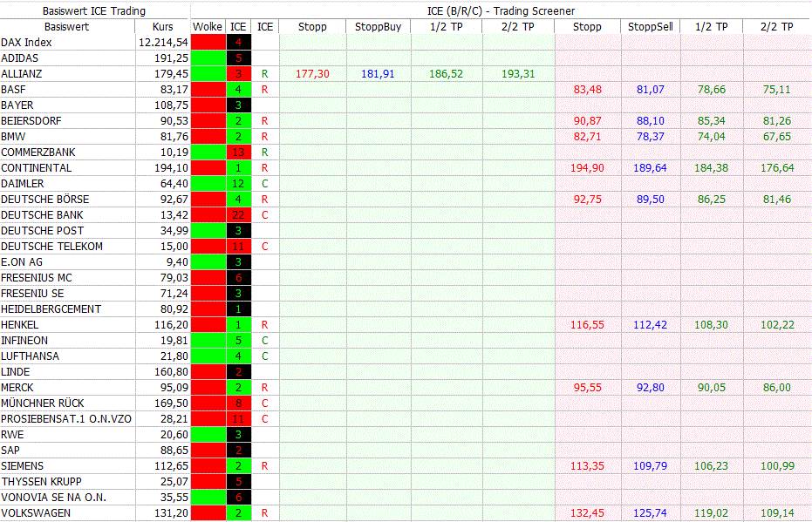Viewport: 812px width, 522px height.
Task: Click the "StoppSell" column header
Action: 651,27
